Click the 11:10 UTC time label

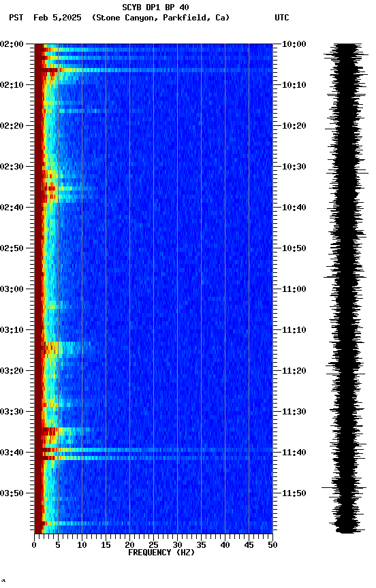(x=294, y=330)
